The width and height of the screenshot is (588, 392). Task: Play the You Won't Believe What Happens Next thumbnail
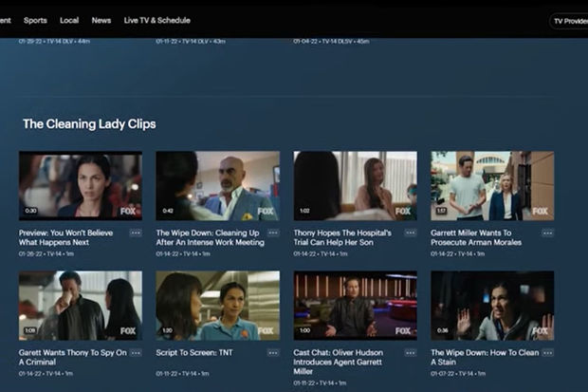coord(81,186)
